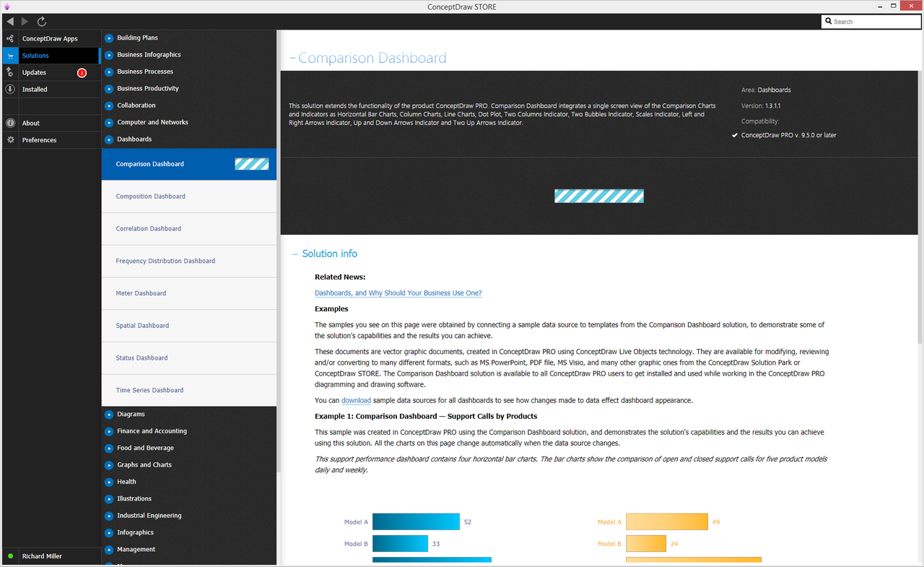Screen dimensions: 924x567
Task: Go forward with the right arrow
Action: pyautogui.click(x=25, y=22)
